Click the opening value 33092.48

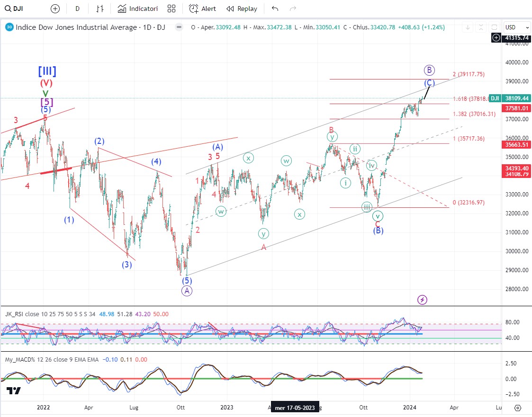coord(228,27)
